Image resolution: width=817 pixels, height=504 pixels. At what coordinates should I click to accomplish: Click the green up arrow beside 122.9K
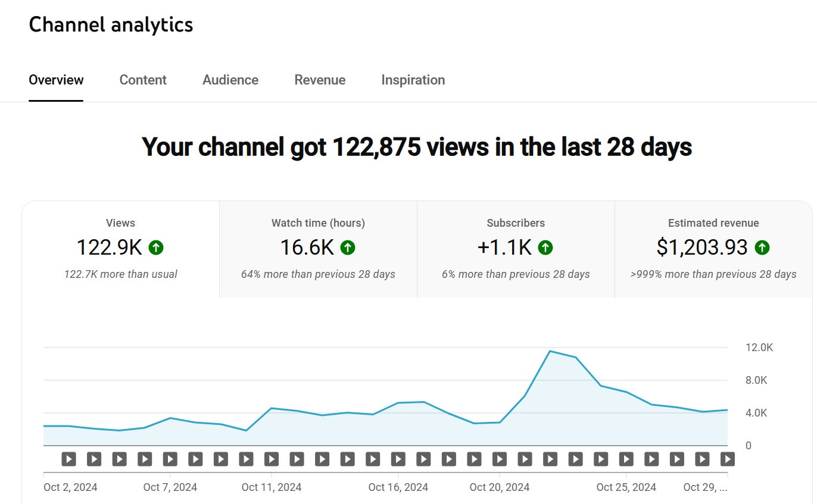click(x=156, y=248)
